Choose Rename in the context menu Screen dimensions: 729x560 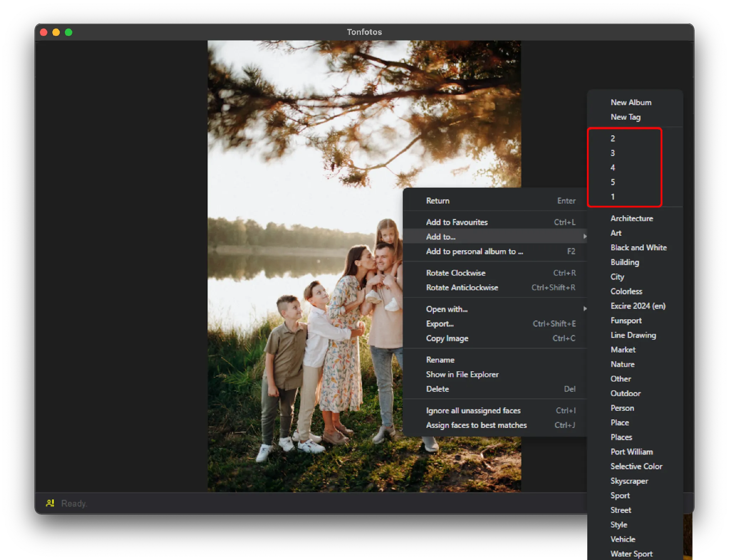click(495, 360)
